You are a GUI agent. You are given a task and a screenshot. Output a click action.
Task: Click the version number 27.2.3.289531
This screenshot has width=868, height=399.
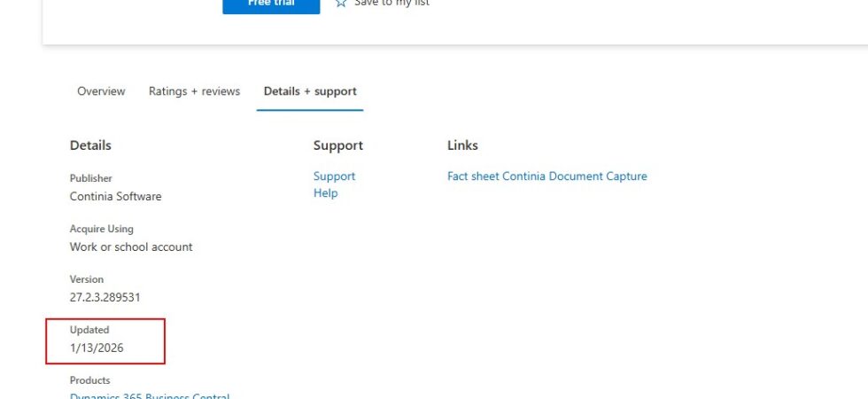[x=105, y=298]
